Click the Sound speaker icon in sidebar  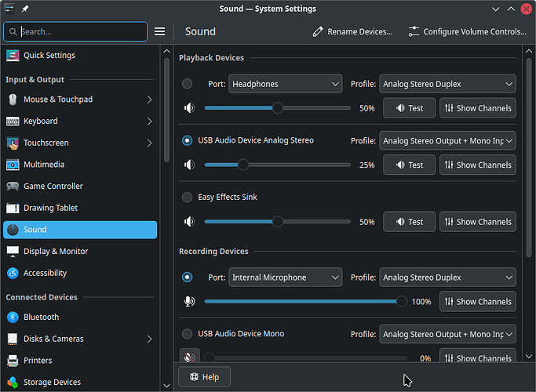tap(13, 230)
